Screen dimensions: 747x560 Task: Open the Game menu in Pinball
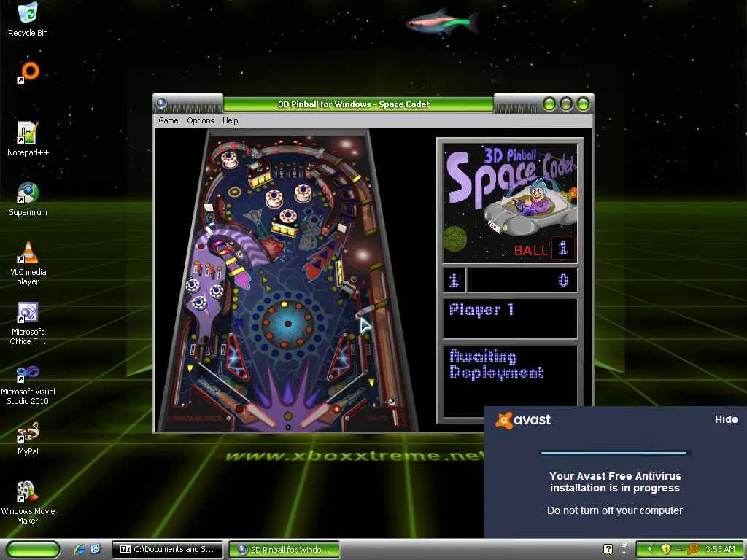pyautogui.click(x=169, y=120)
